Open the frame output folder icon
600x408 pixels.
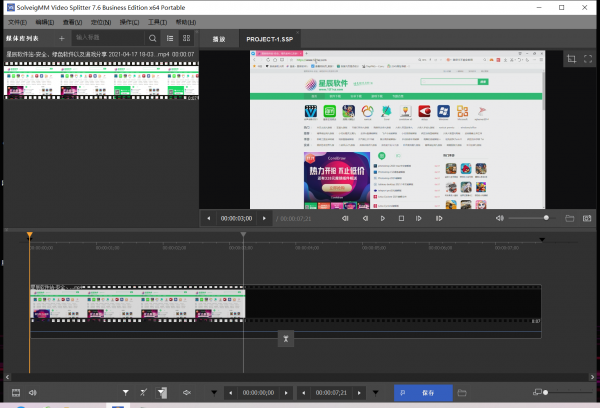click(569, 219)
